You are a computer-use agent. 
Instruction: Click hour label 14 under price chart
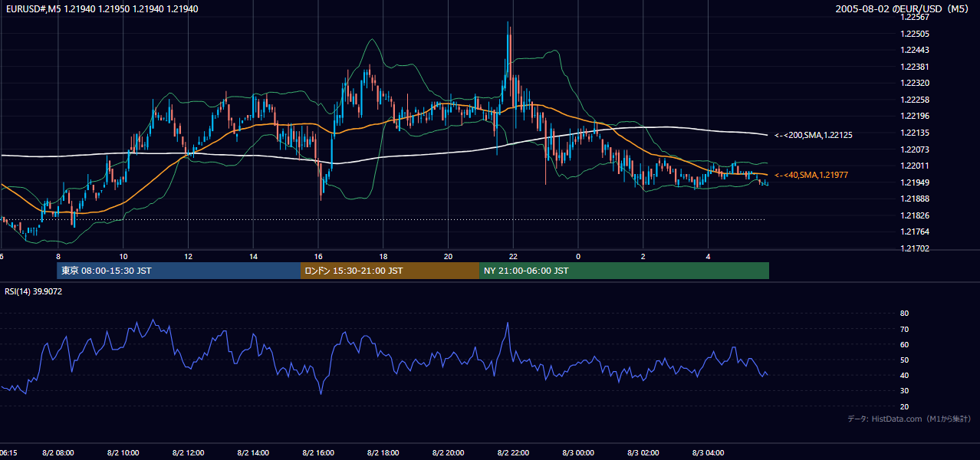click(x=253, y=257)
